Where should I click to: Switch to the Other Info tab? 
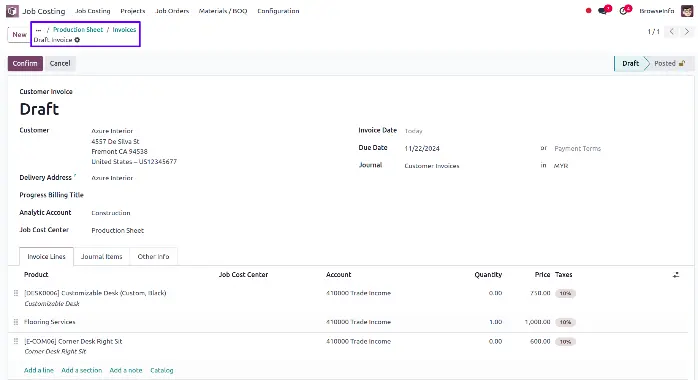[x=154, y=257]
